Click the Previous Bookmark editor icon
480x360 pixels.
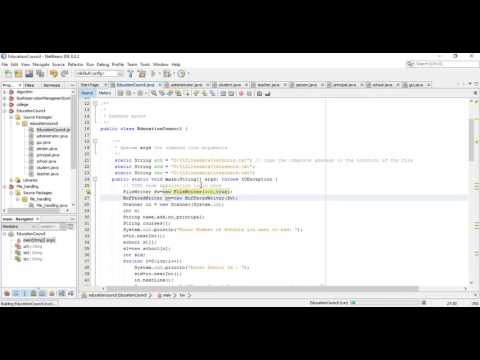[195, 93]
